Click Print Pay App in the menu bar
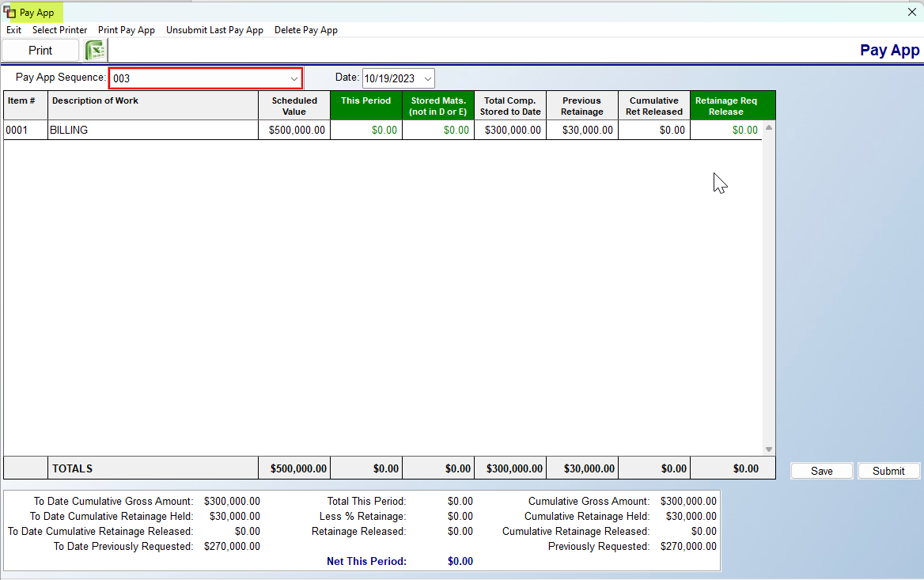This screenshot has width=924, height=580. coord(127,30)
